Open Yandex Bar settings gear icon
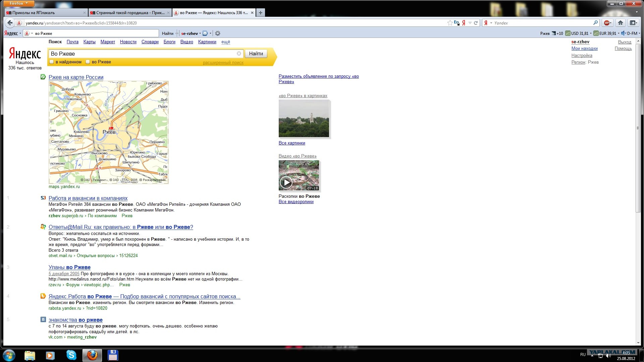 tap(218, 33)
